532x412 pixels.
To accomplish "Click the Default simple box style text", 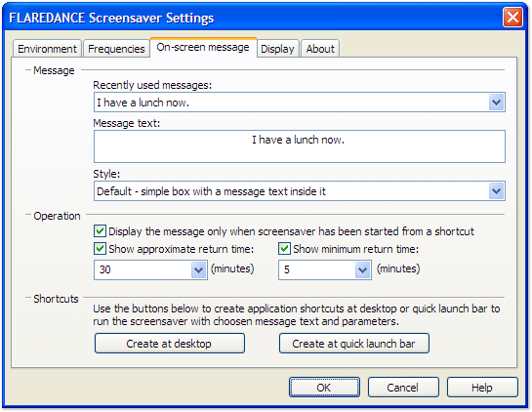I will [211, 191].
